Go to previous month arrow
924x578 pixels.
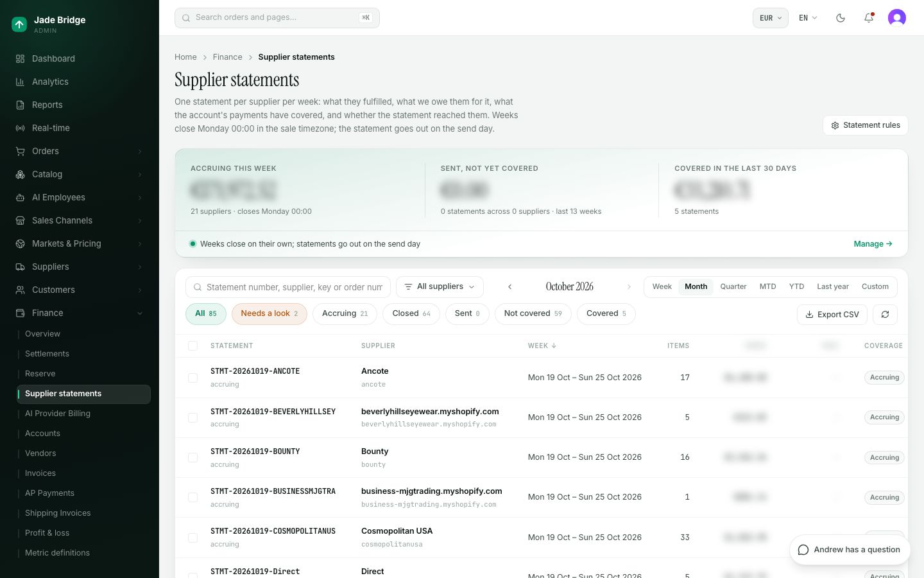coord(510,287)
